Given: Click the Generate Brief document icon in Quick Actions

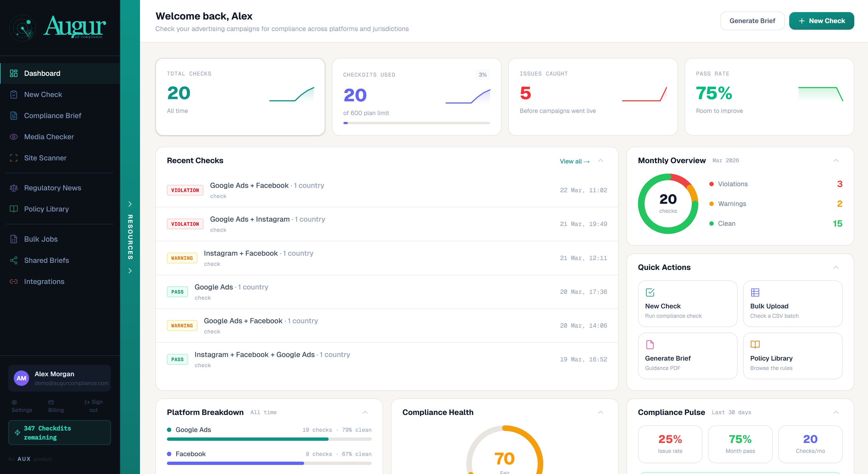Looking at the screenshot, I should point(650,345).
